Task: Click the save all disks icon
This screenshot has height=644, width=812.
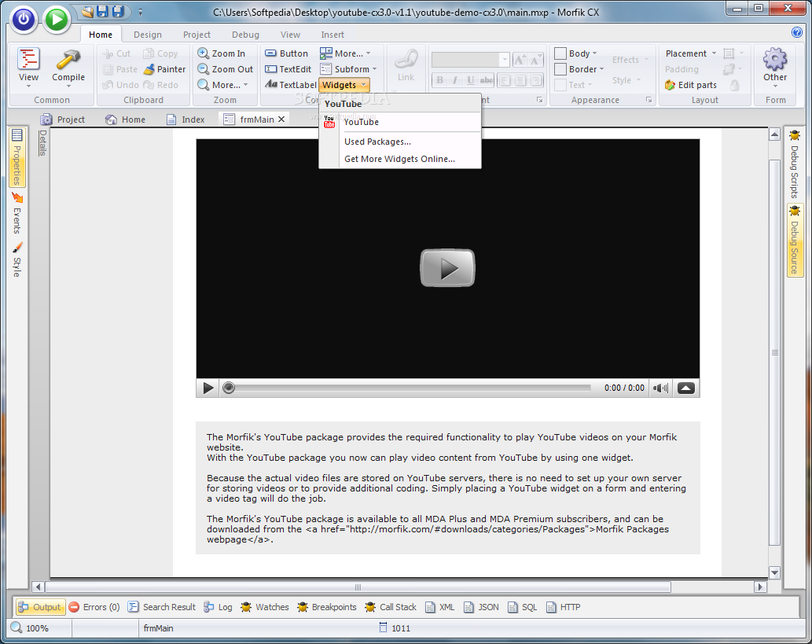Action: coord(118,11)
